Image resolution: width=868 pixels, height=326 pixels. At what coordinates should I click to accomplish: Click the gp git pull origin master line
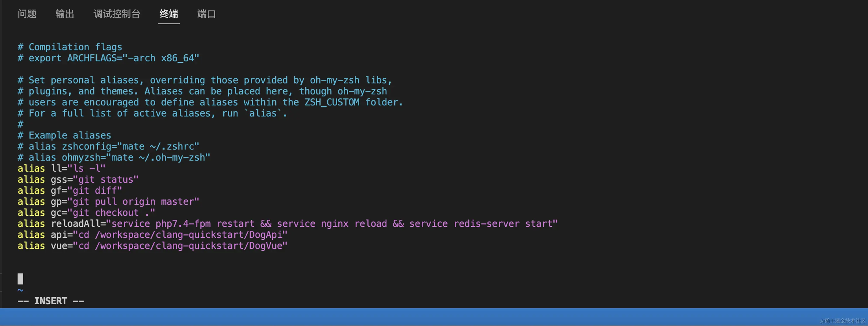108,202
